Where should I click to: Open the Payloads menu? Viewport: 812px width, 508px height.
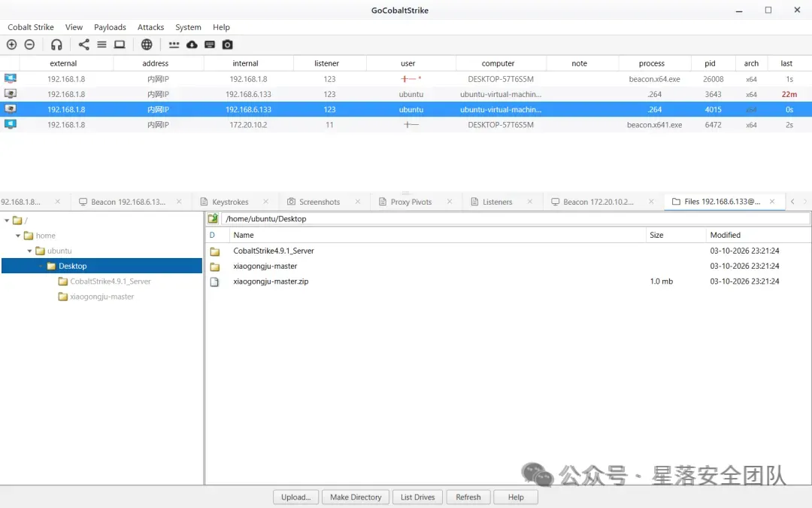point(110,27)
